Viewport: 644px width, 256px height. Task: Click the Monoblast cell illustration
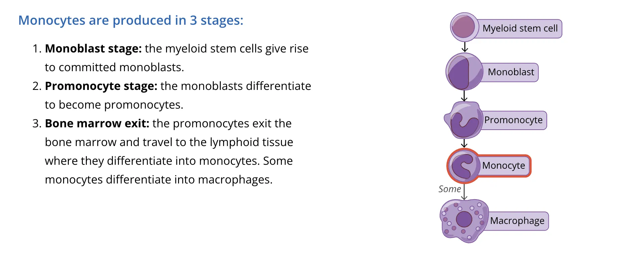(x=463, y=72)
